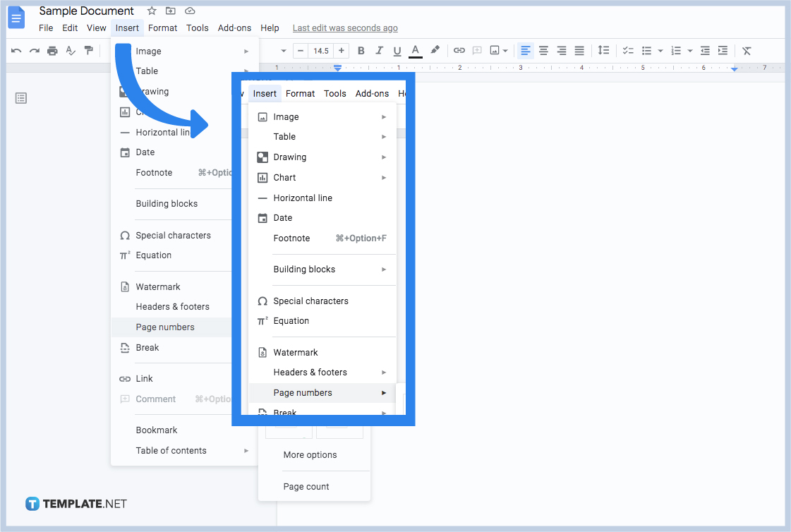Add a comment via the toolbar icon
The width and height of the screenshot is (791, 532).
477,50
